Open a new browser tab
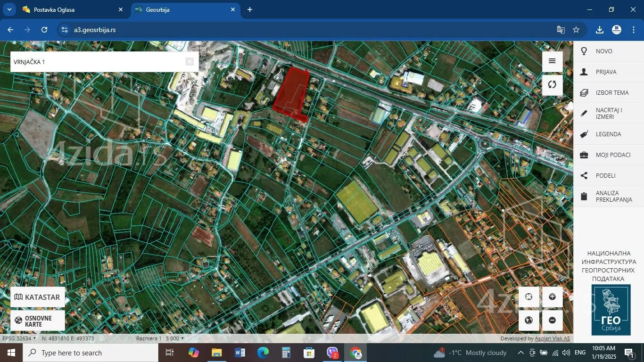The image size is (644, 362). point(250,9)
